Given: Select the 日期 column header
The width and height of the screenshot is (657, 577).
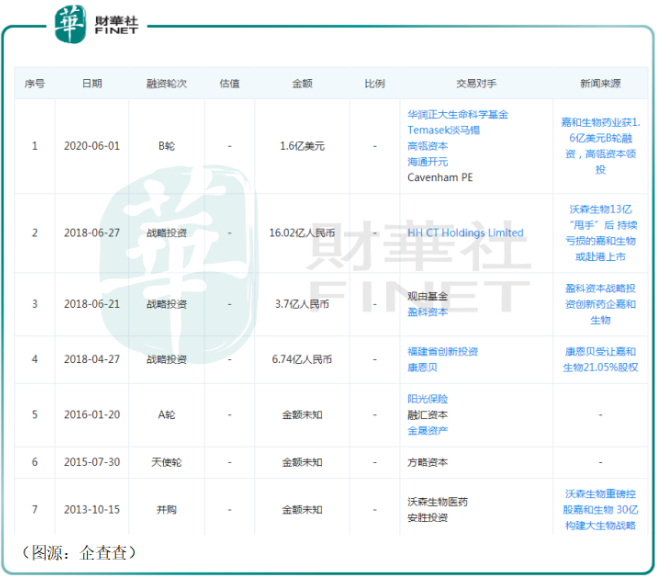Looking at the screenshot, I should pos(92,84).
